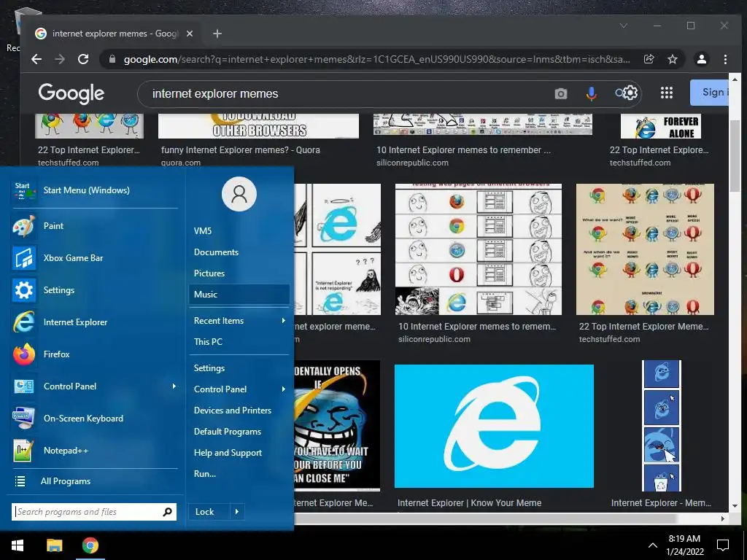The image size is (747, 560).
Task: Reload the Google page
Action: coord(83,59)
